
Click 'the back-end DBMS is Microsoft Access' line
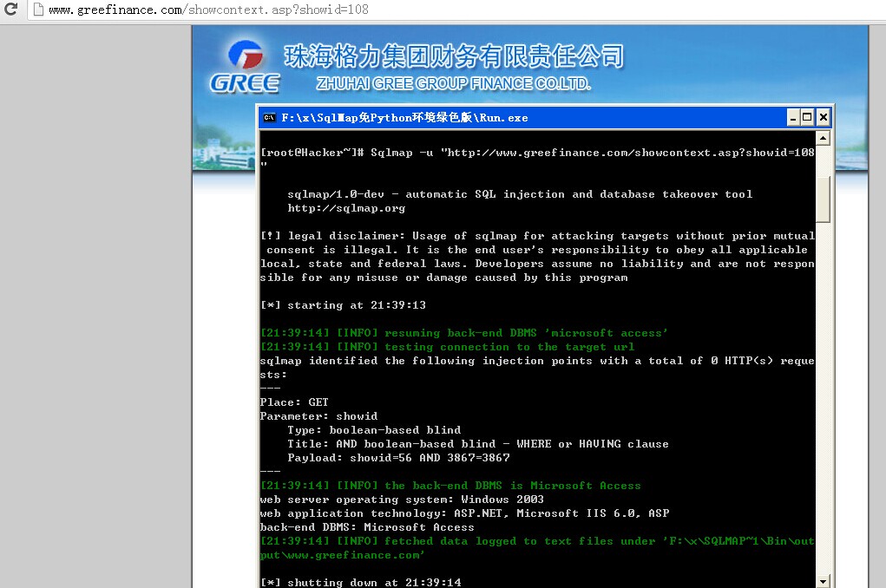click(x=451, y=486)
